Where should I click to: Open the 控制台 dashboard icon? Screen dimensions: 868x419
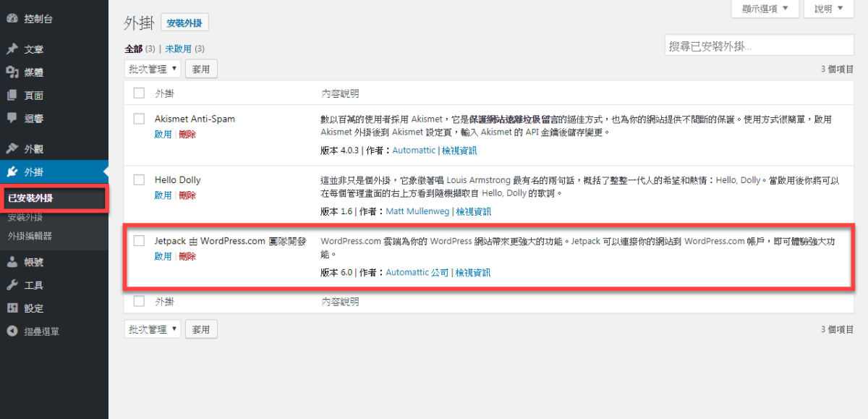click(x=12, y=19)
